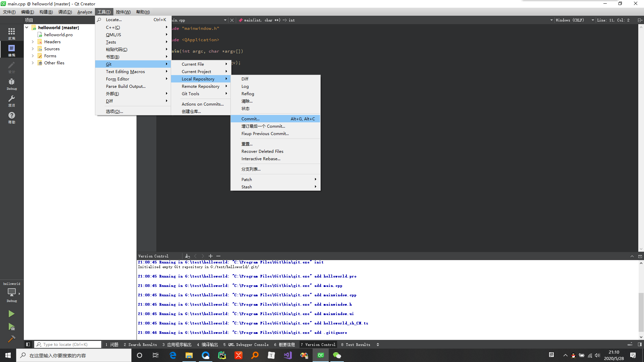644x362 pixels.
Task: Click Windows taskbar search box
Action: coord(74,355)
